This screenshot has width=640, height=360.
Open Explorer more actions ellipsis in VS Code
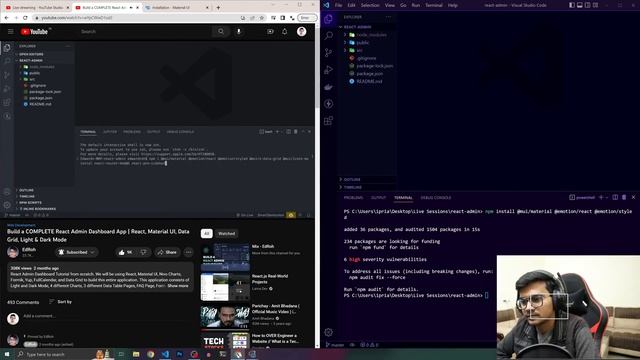[x=388, y=17]
